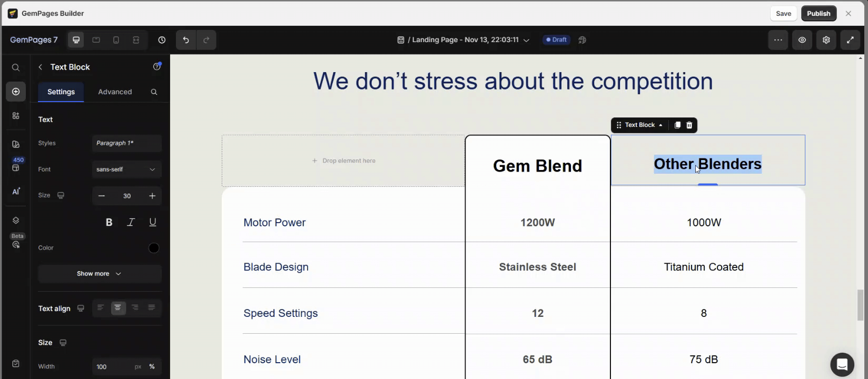This screenshot has width=868, height=379.
Task: Open the layers sidebar icon
Action: pyautogui.click(x=16, y=221)
